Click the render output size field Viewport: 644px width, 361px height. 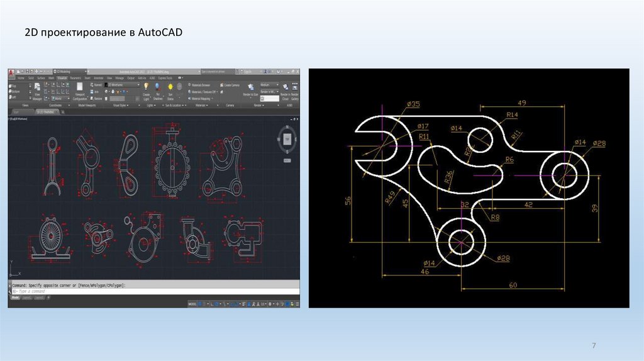pos(269,99)
